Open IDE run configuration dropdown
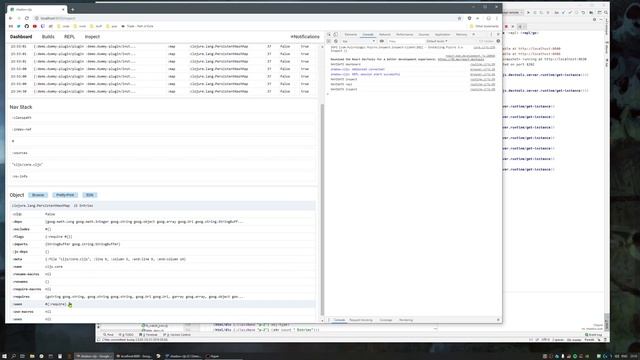This screenshot has width=640, height=360. (x=513, y=13)
